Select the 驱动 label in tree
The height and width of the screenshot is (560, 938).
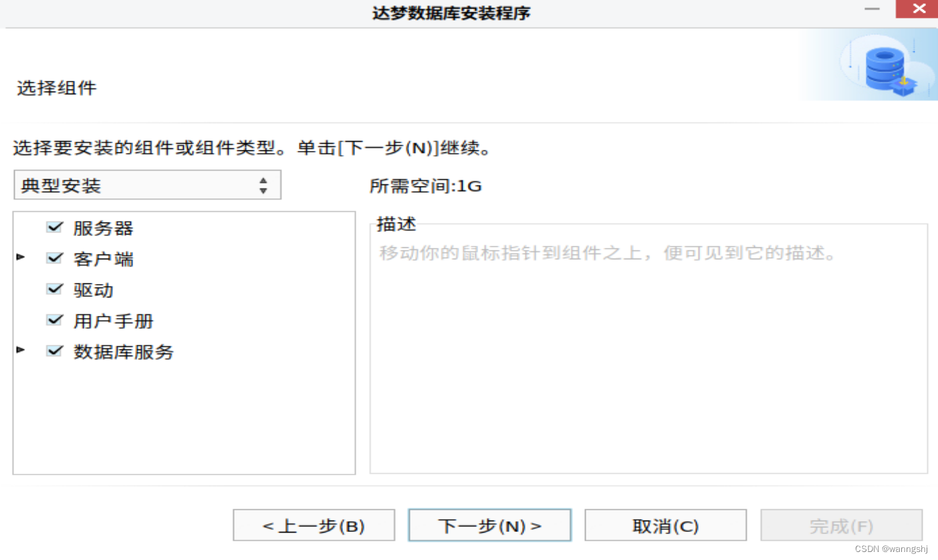94,290
